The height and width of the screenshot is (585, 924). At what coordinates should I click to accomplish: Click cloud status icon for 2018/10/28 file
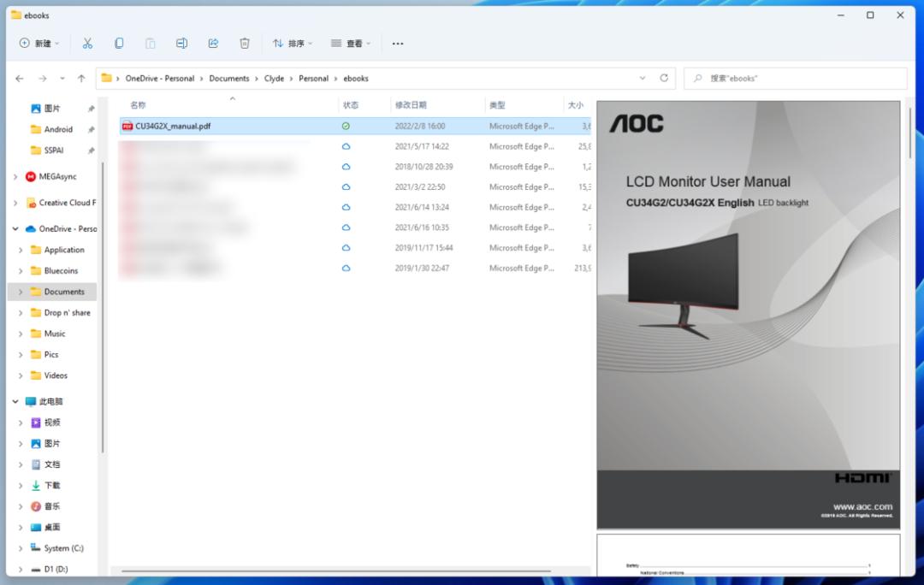click(346, 167)
